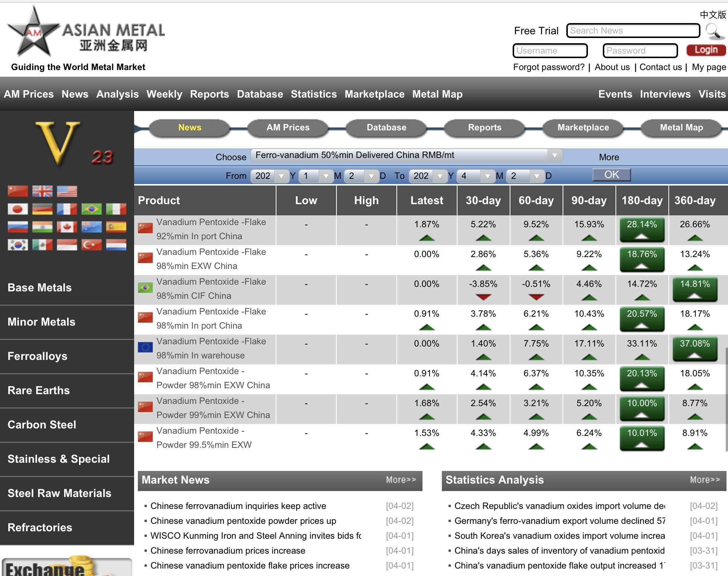Select the Australia flag in the sidebar
This screenshot has width=728, height=576.
pyautogui.click(x=92, y=227)
